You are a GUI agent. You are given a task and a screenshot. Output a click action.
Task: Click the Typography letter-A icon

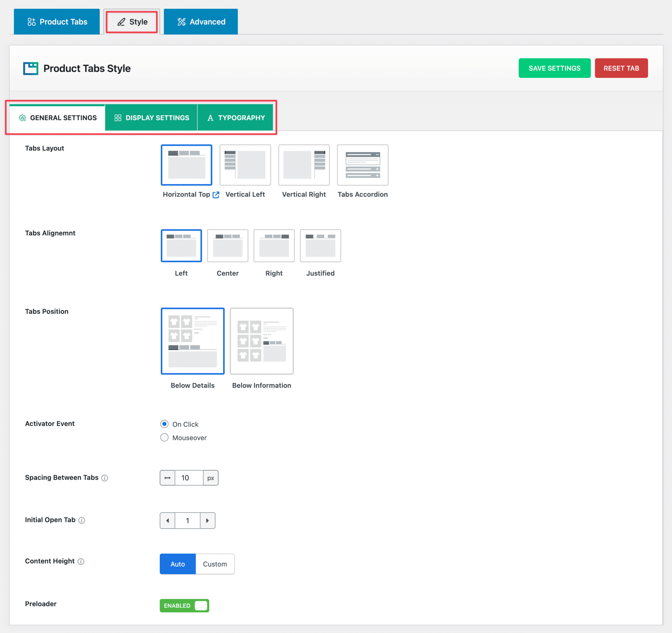point(210,118)
